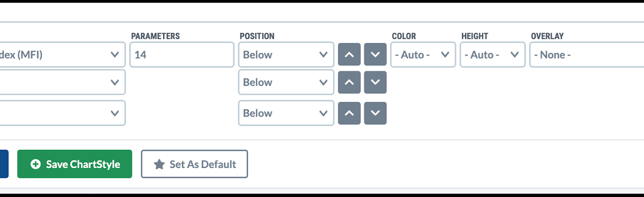Open second row Position Below dropdown

[x=286, y=82]
